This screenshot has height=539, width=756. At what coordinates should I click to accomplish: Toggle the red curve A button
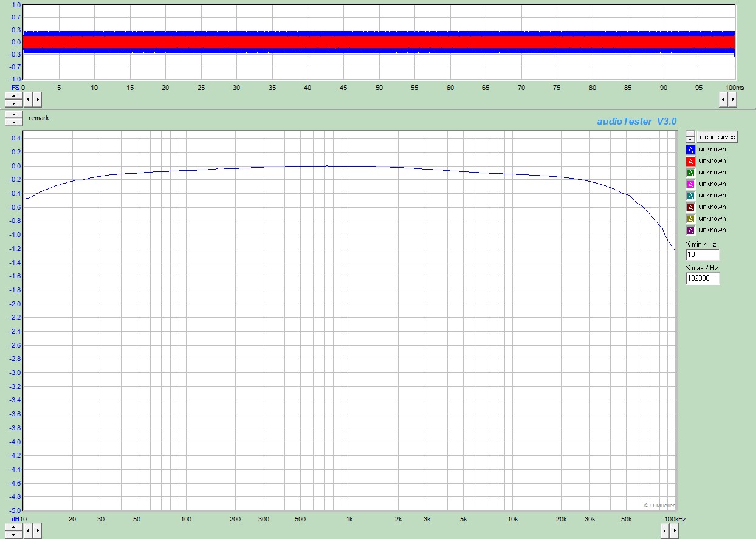(690, 161)
